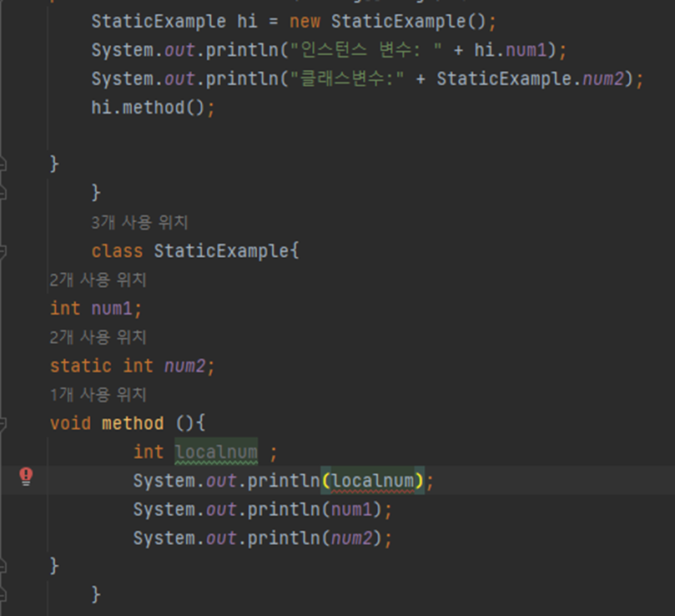This screenshot has width=675, height=616.
Task: Click "num1" inside "System.out.println(num1);"
Action: tap(351, 510)
